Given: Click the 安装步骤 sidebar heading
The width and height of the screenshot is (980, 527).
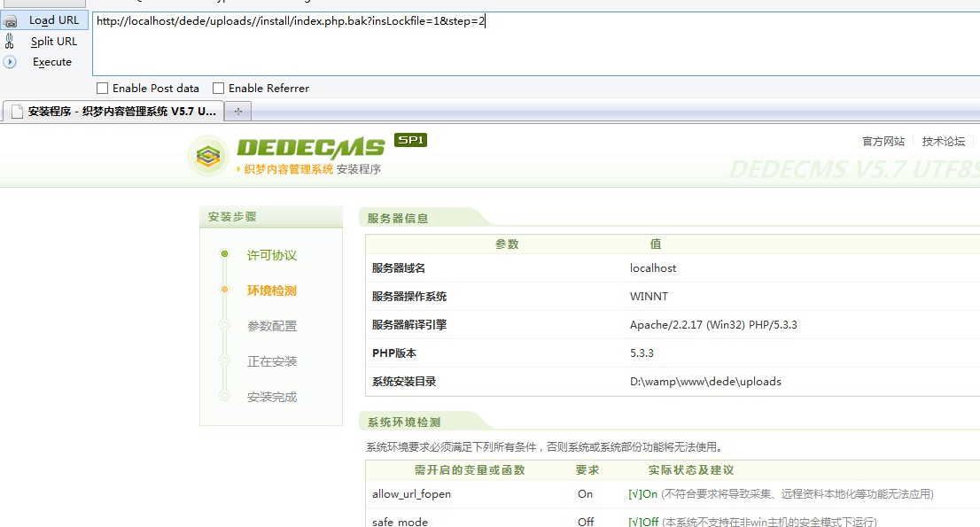Looking at the screenshot, I should coord(232,217).
